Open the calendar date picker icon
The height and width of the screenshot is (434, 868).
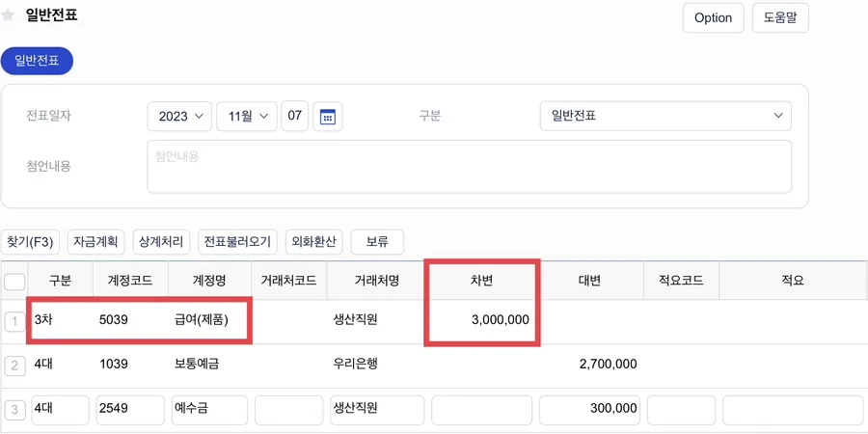pyautogui.click(x=328, y=117)
